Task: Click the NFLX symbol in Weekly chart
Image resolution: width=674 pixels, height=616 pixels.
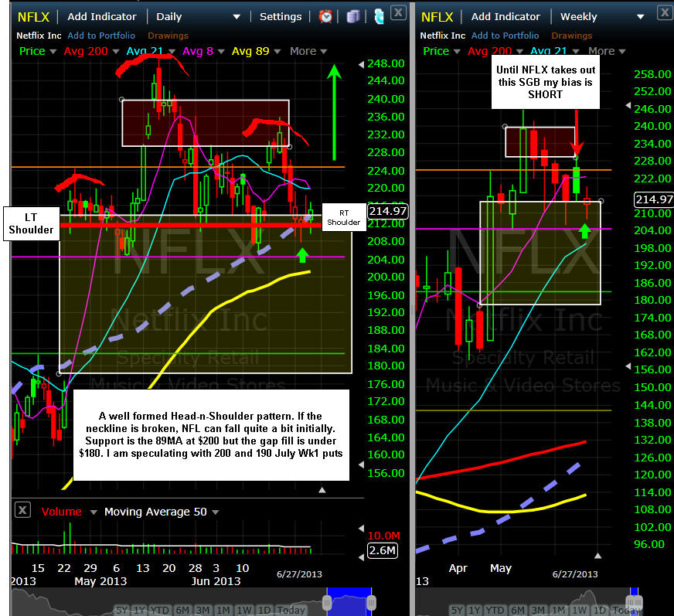Action: click(x=437, y=17)
